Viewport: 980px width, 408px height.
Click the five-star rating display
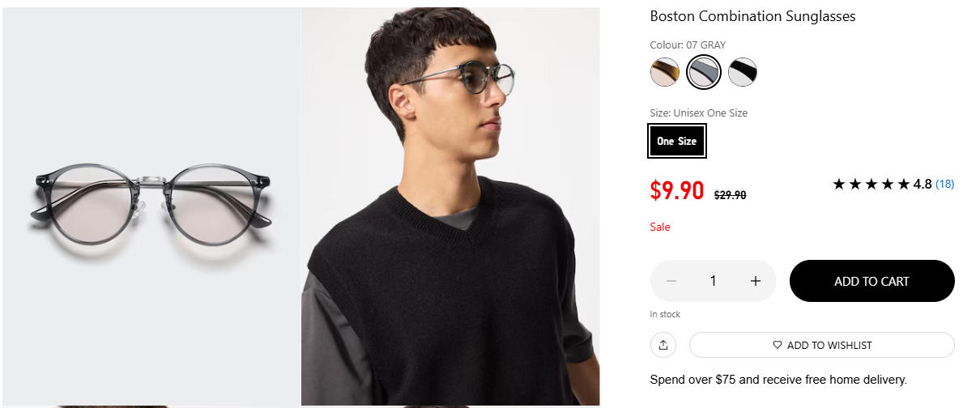871,185
